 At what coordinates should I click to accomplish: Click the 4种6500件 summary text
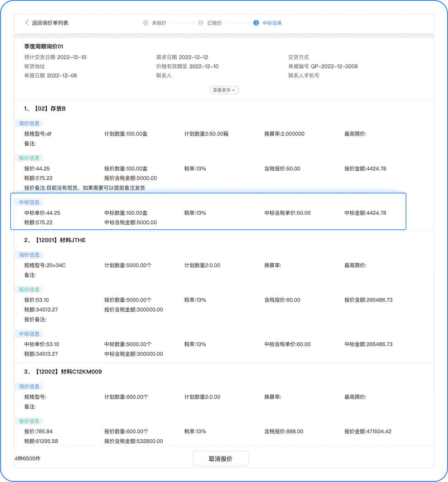pyautogui.click(x=28, y=459)
